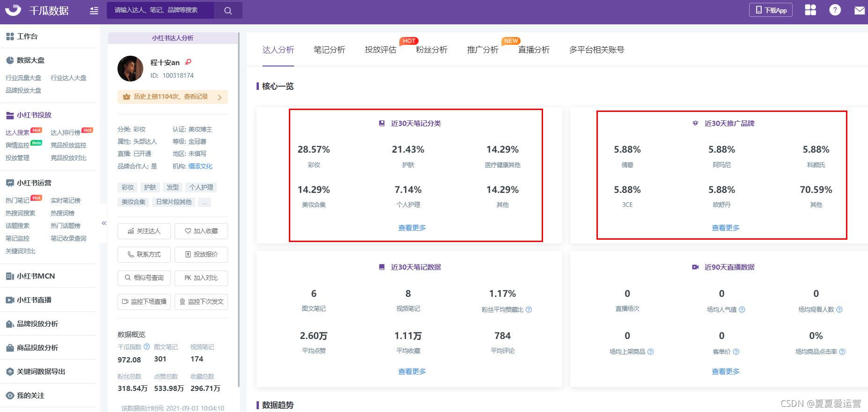This screenshot has height=412, width=868.
Task: Collapse the left panel with the chevron handle
Action: click(104, 223)
